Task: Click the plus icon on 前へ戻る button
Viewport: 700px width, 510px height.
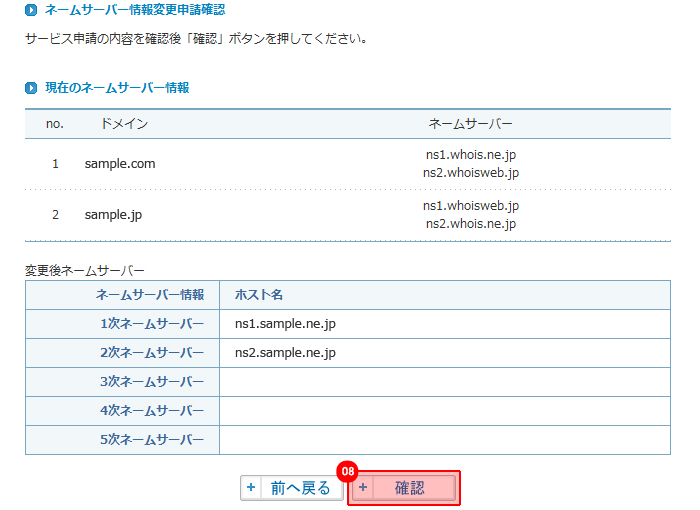Action: click(x=251, y=488)
